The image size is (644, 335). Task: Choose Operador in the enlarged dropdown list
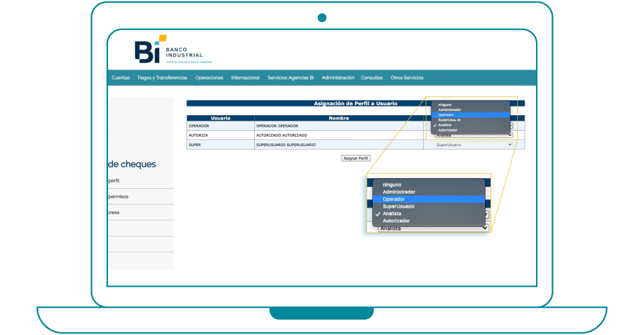pos(394,199)
